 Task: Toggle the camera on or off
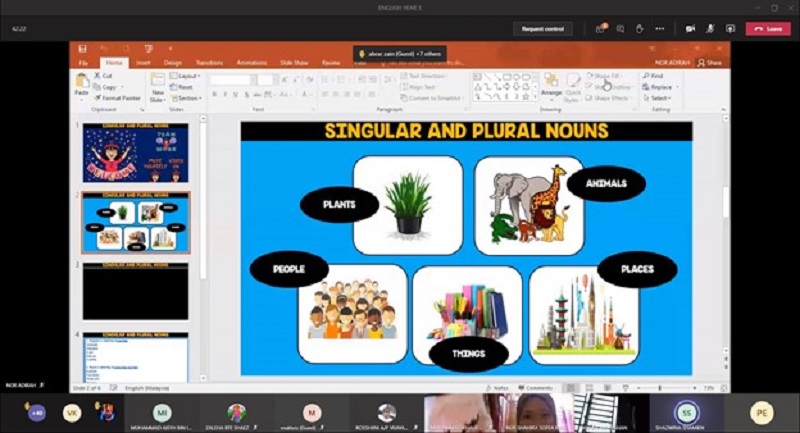point(690,29)
